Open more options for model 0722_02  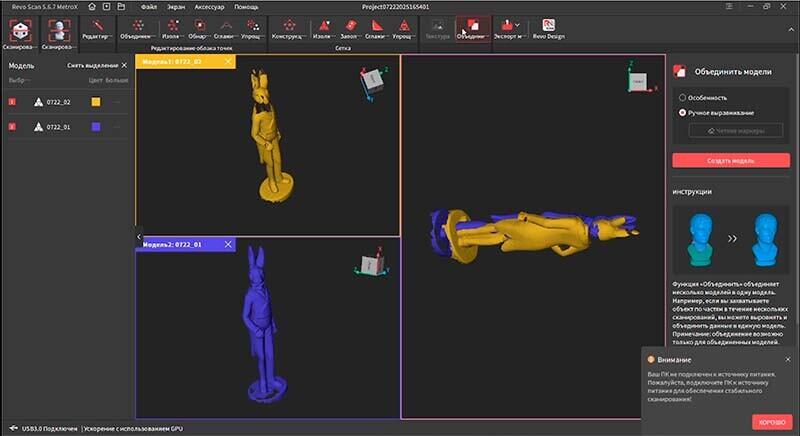click(x=117, y=102)
